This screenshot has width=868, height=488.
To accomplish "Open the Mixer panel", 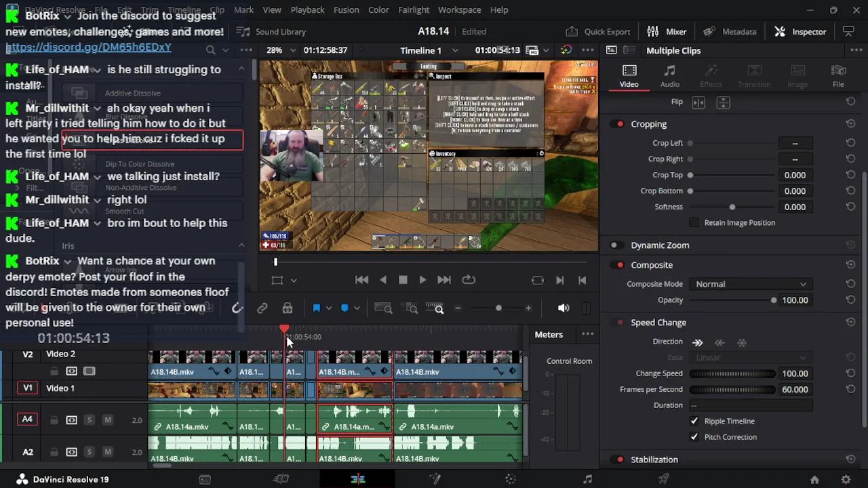I will coord(667,31).
